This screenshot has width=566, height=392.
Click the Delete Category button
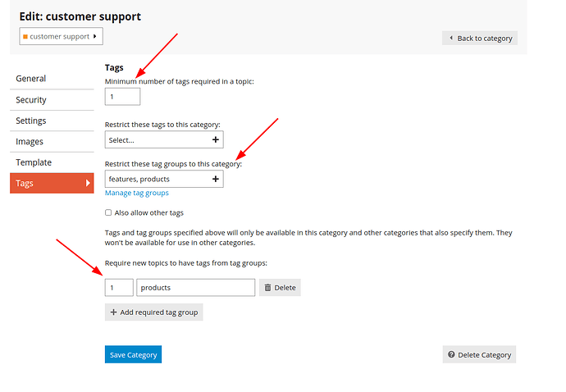pyautogui.click(x=479, y=354)
